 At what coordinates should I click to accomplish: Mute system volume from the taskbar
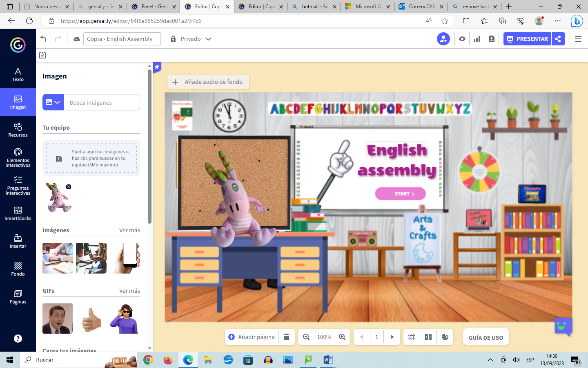(x=515, y=360)
